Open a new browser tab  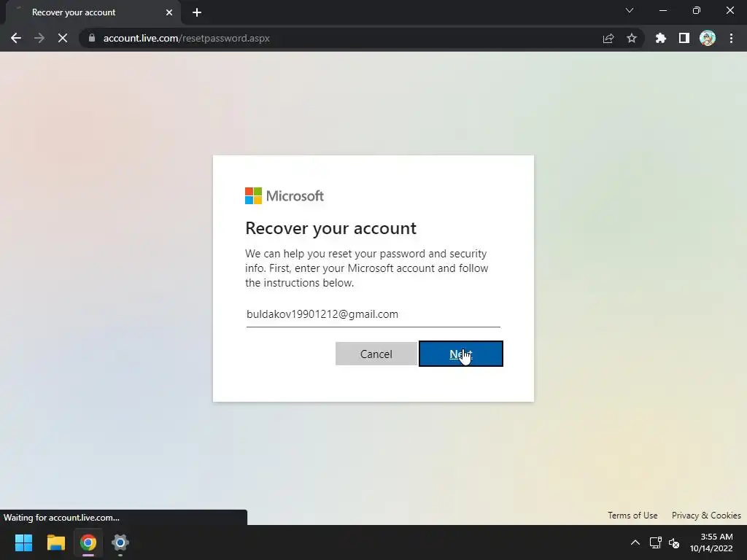tap(197, 12)
